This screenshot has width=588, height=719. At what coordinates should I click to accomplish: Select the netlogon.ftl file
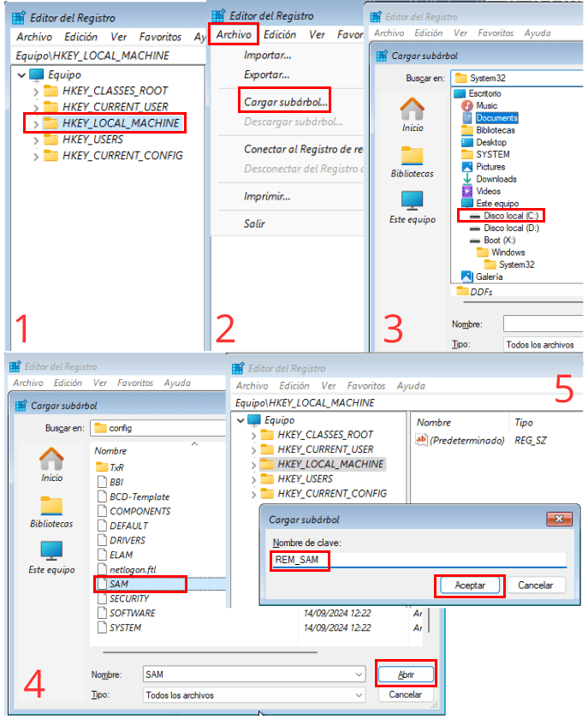click(134, 569)
